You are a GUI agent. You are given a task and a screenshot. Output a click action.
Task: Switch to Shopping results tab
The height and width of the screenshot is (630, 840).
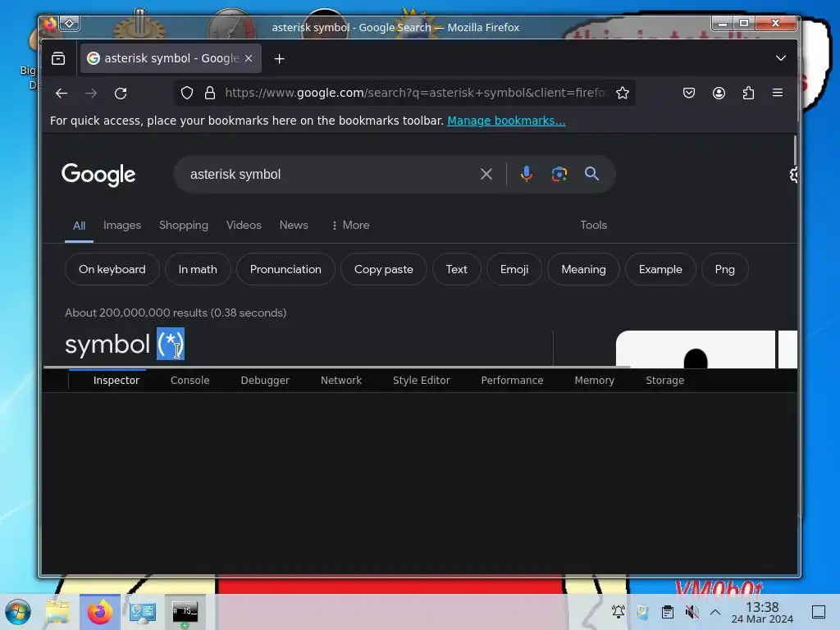pyautogui.click(x=183, y=225)
